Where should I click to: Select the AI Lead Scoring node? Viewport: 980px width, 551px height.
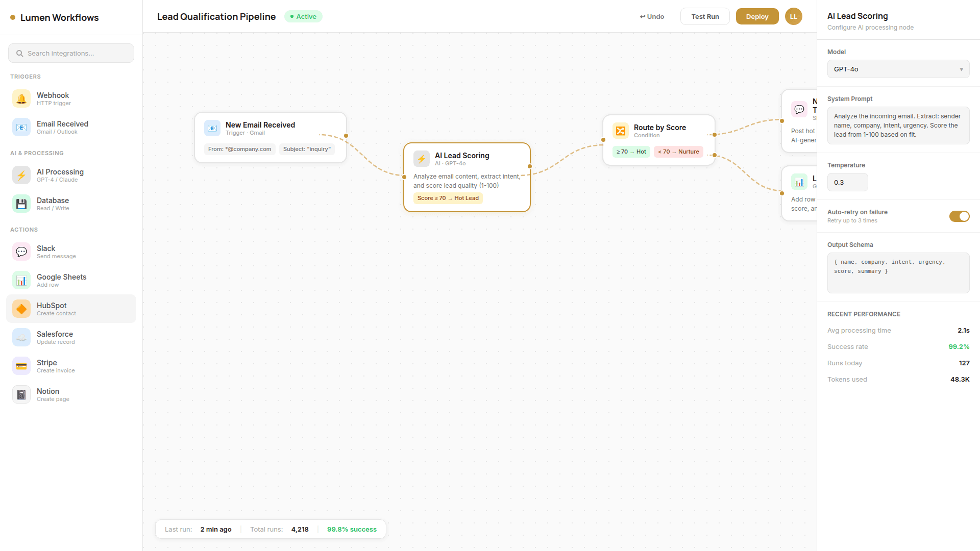[467, 176]
